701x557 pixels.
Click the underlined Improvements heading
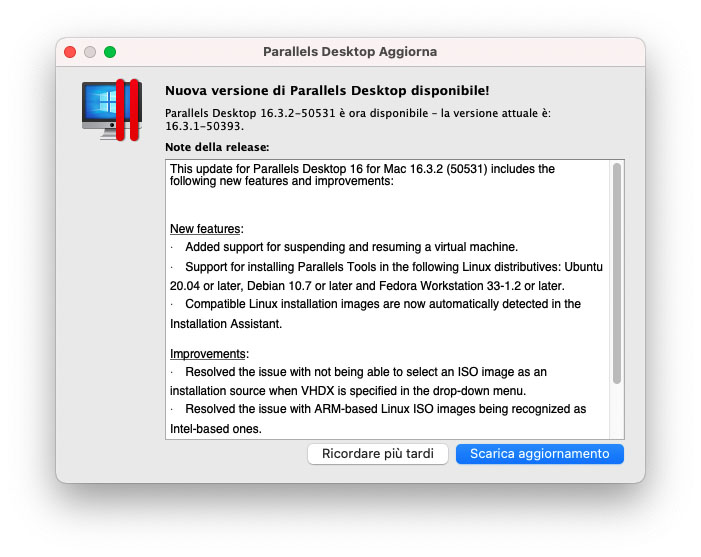pos(208,354)
